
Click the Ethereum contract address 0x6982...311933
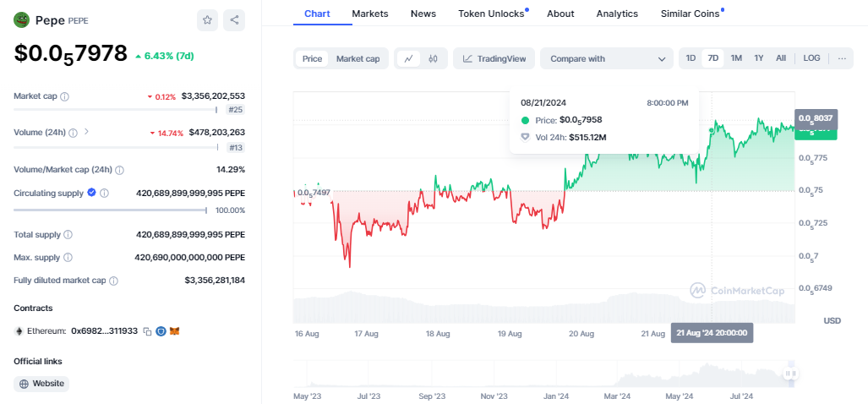104,331
